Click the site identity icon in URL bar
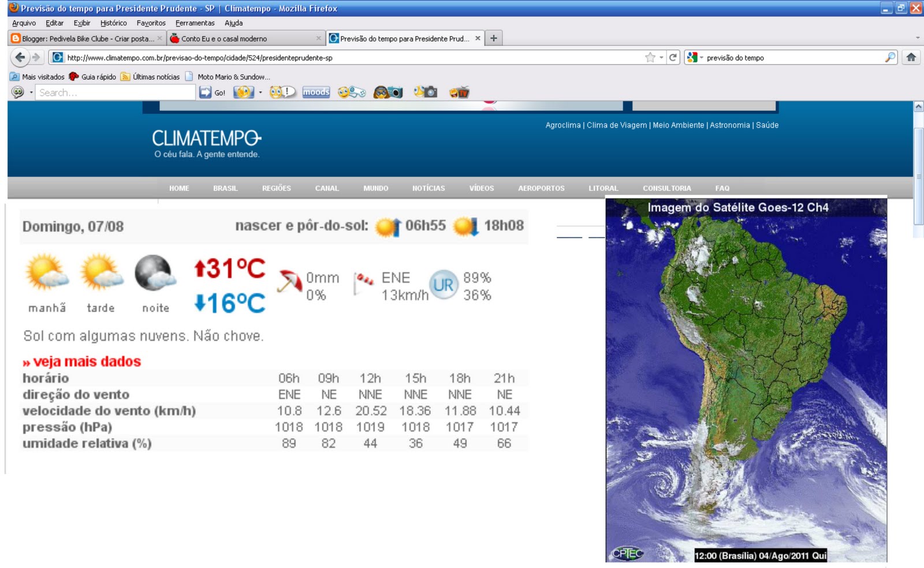Image resolution: width=924 pixels, height=568 pixels. 57,57
